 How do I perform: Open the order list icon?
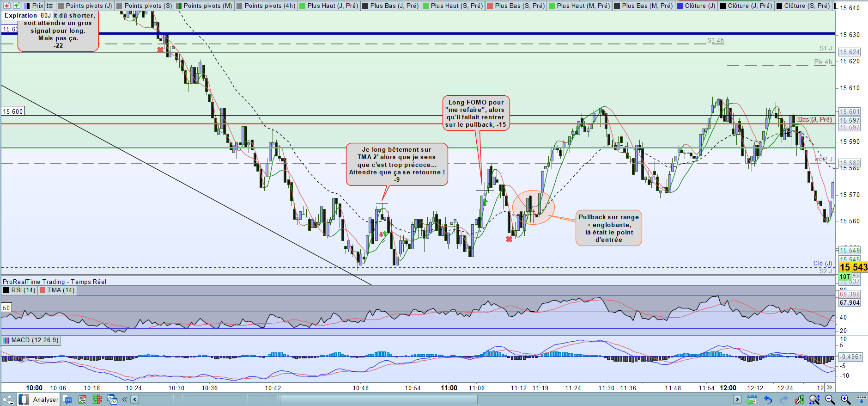click(x=82, y=400)
